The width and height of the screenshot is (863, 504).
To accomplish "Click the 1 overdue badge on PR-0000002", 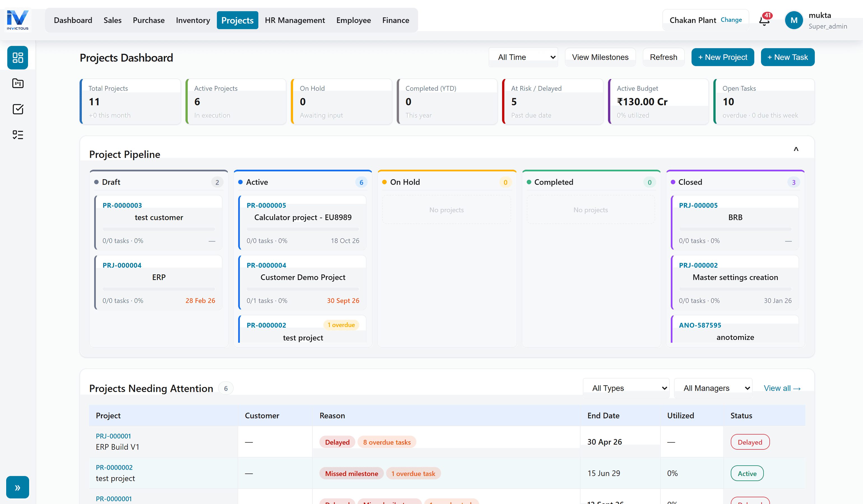I will pos(341,325).
